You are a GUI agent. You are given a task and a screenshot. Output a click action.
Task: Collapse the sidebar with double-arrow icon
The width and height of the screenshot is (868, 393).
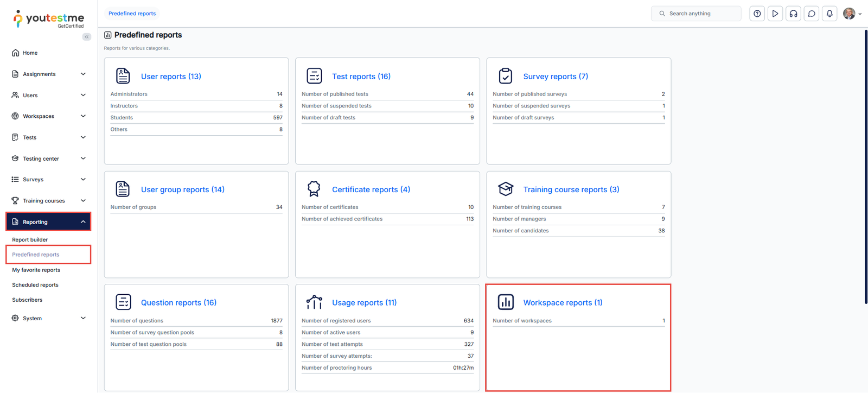[x=87, y=37]
